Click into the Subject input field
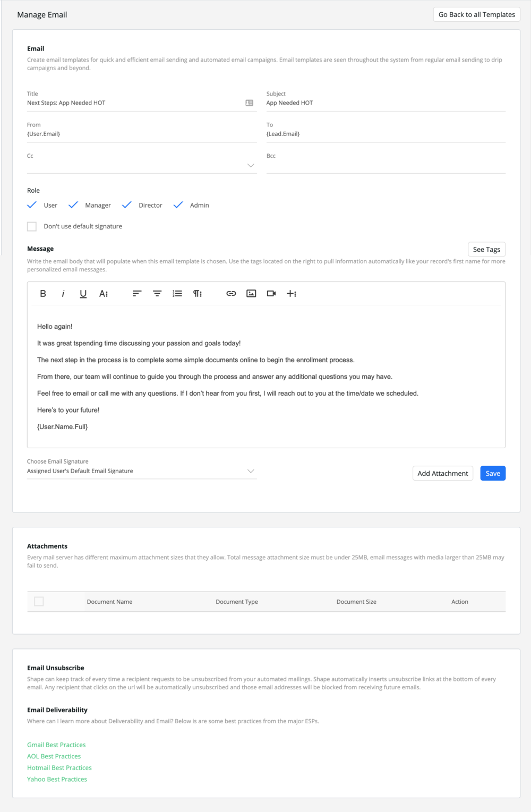The image size is (531, 812). [386, 103]
